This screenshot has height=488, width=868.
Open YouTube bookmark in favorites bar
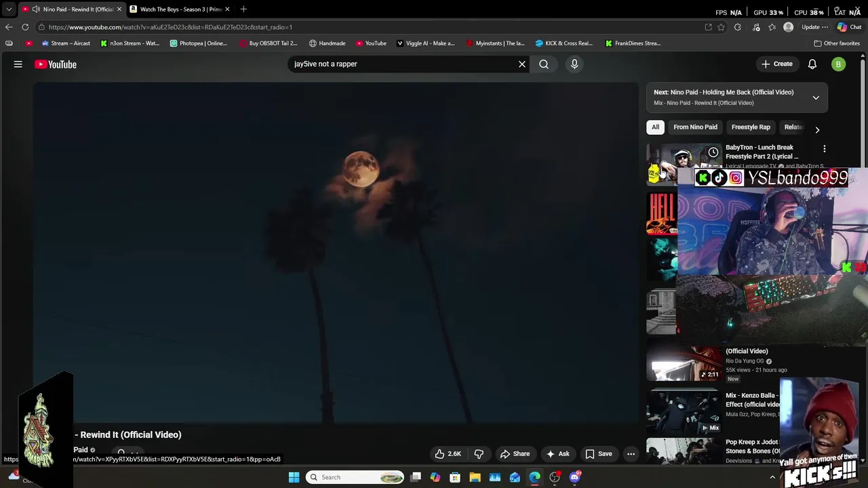click(371, 43)
